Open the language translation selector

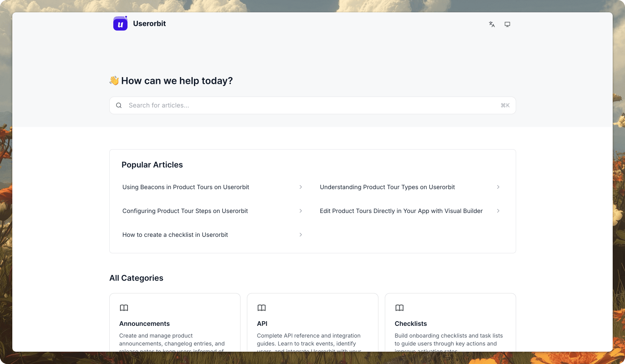click(492, 24)
